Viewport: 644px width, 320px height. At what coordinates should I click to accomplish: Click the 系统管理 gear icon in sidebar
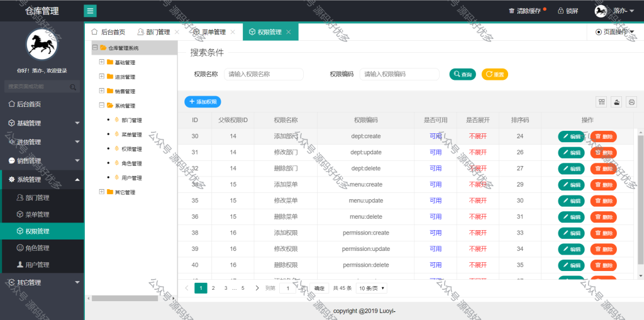11,180
